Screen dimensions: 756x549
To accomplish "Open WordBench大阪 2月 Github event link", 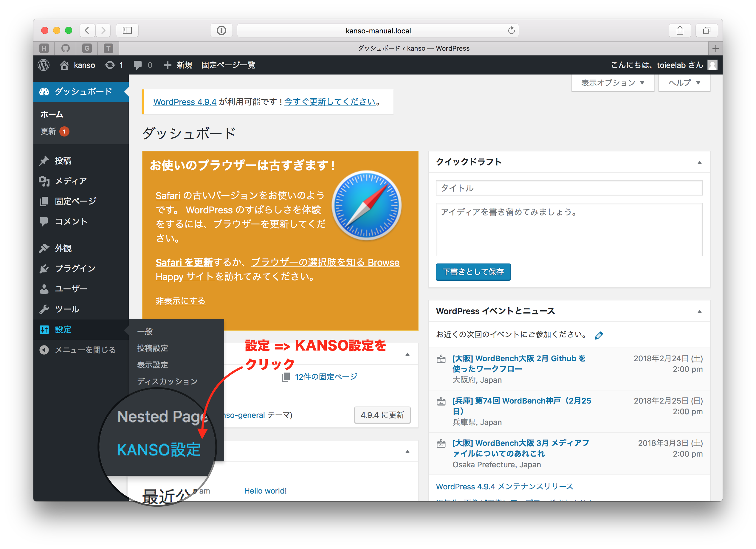I will 519,364.
